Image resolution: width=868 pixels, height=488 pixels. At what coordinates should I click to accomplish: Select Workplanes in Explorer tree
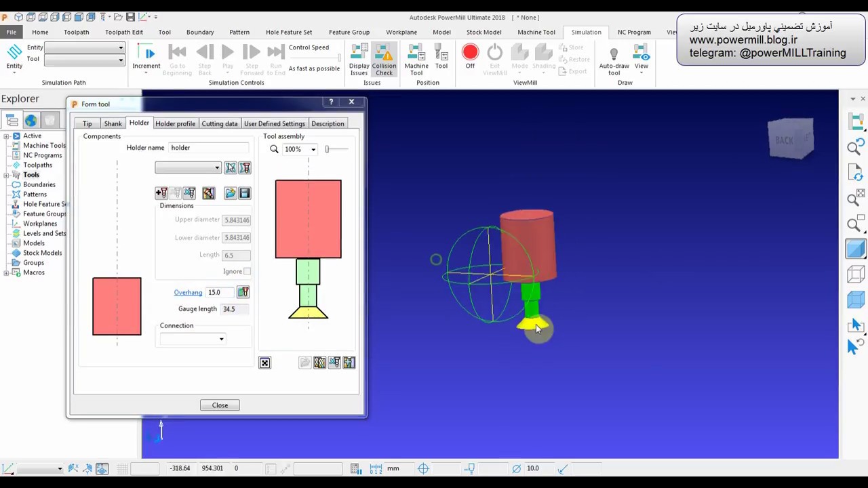(x=40, y=224)
